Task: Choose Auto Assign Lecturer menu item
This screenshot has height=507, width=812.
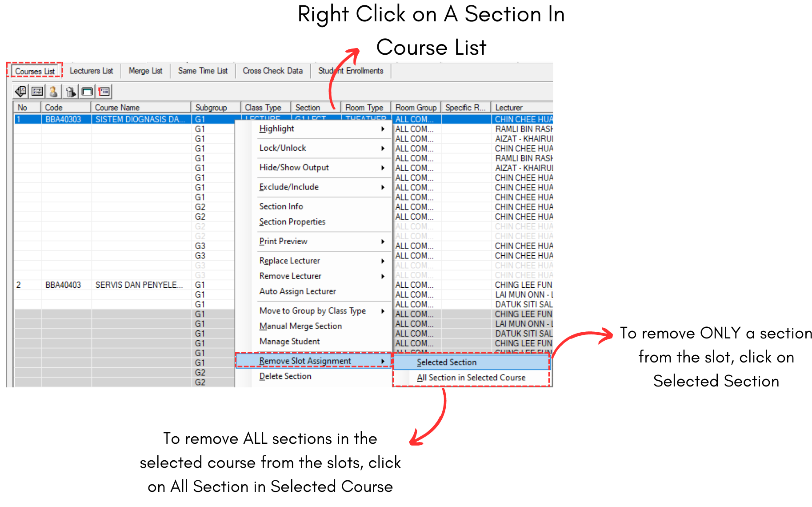Action: (x=297, y=291)
